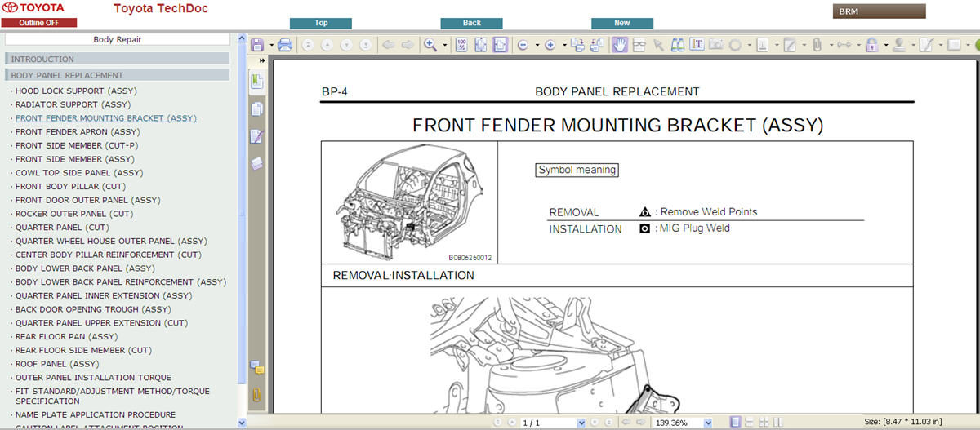This screenshot has width=980, height=430.
Task: Select Facing pages layout in status bar
Action: point(777,423)
